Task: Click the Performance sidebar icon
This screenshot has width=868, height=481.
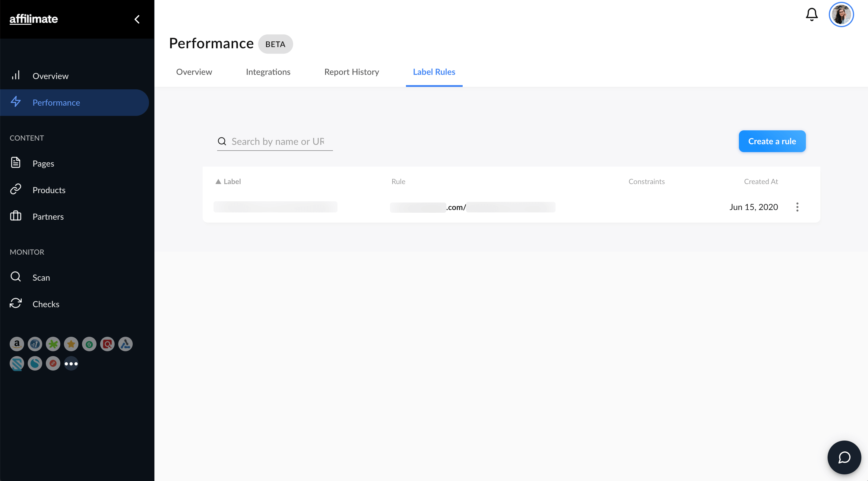Action: (16, 103)
